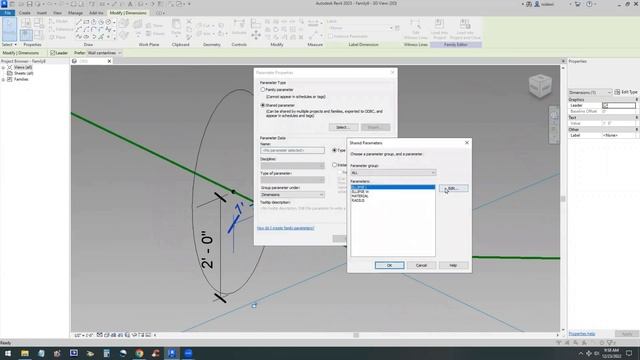Click the Save icon in quick access toolbar
The image size is (640, 360).
[29, 4]
